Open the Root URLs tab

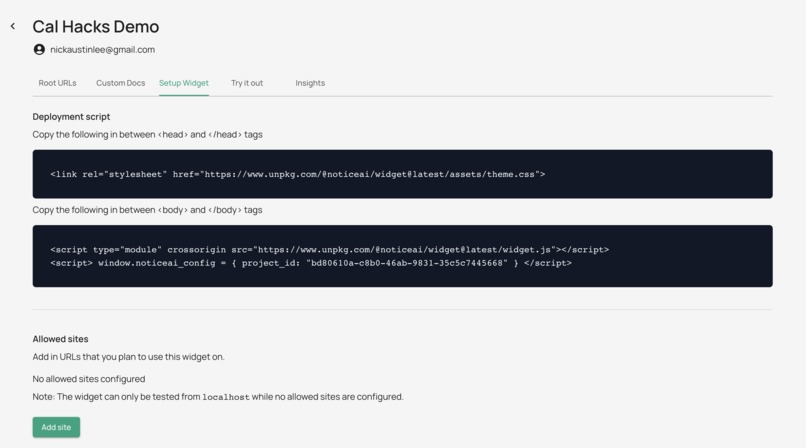click(58, 83)
